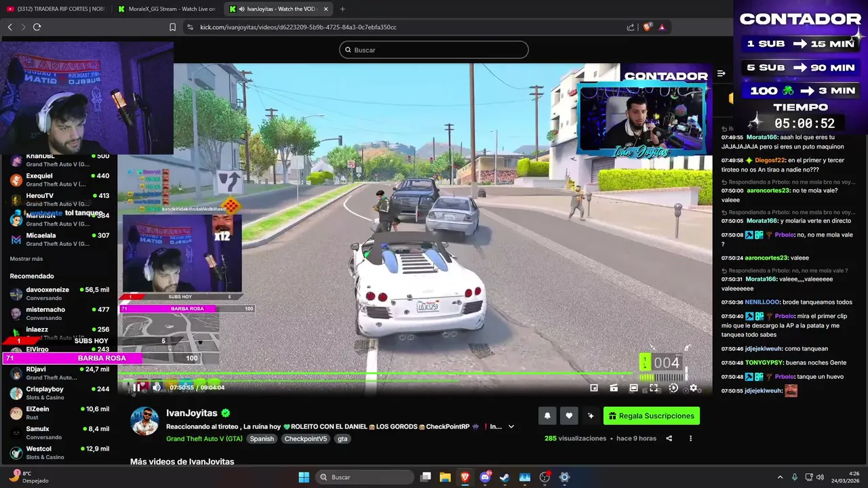The image size is (868, 488).
Task: Close the IvanJoyitas VOD tab
Action: point(325,9)
